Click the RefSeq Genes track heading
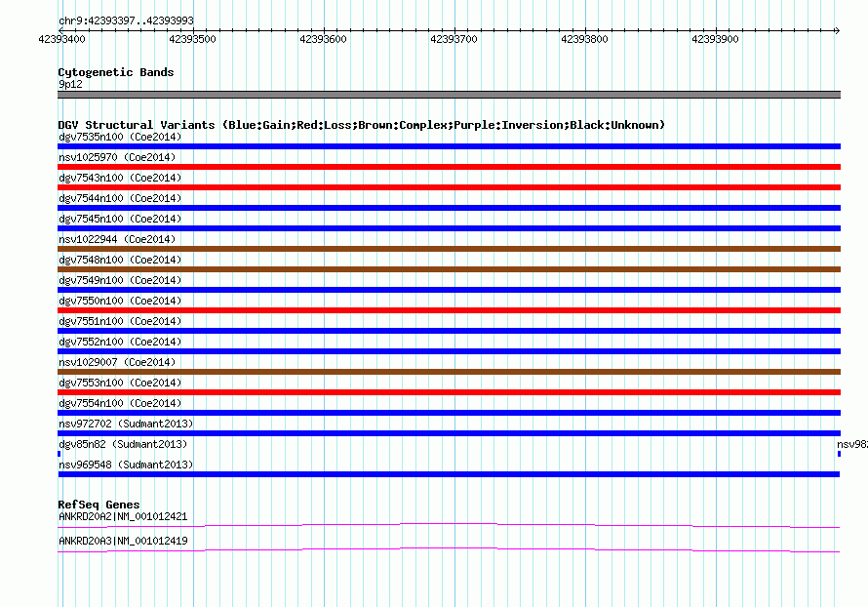The image size is (868, 607). [x=99, y=505]
